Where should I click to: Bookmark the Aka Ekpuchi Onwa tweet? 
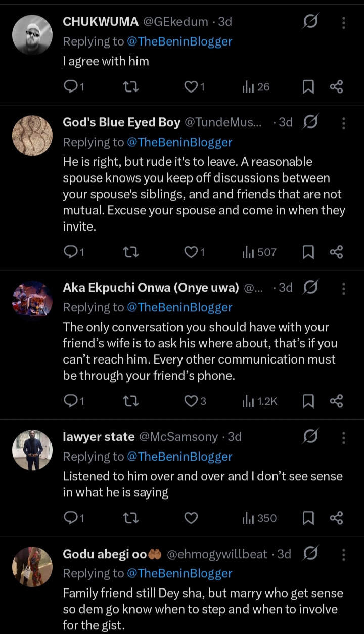coord(308,401)
